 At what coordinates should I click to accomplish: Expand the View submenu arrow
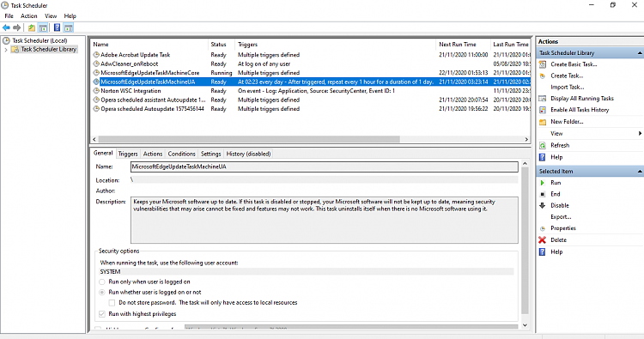click(x=640, y=133)
